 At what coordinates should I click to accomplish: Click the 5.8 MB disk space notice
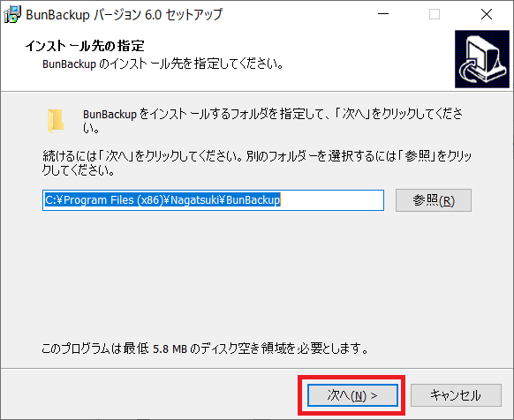(205, 349)
